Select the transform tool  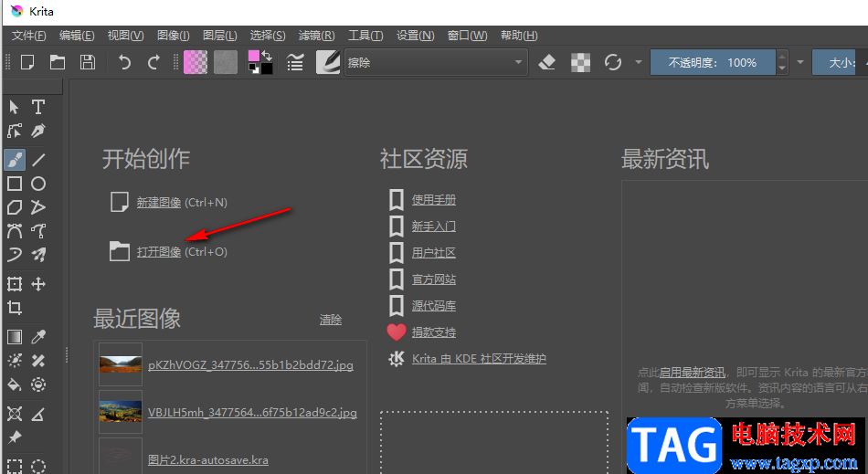tap(15, 284)
